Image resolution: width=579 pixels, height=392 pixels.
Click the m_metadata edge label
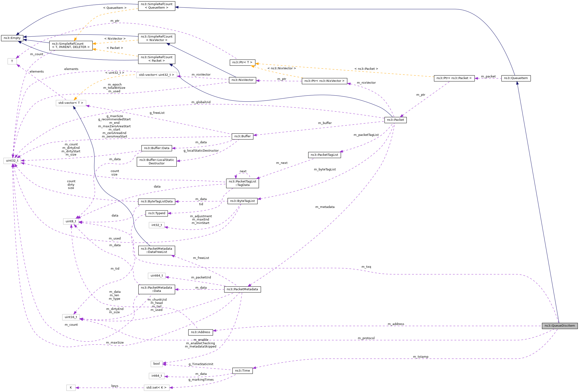click(x=325, y=207)
